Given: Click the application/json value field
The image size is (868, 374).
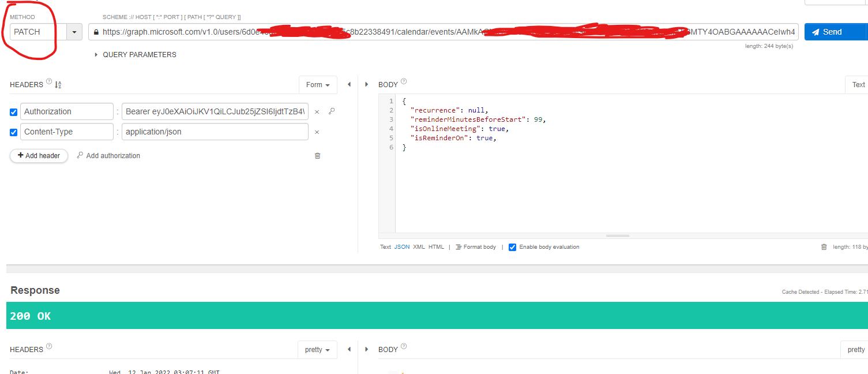Looking at the screenshot, I should 215,132.
